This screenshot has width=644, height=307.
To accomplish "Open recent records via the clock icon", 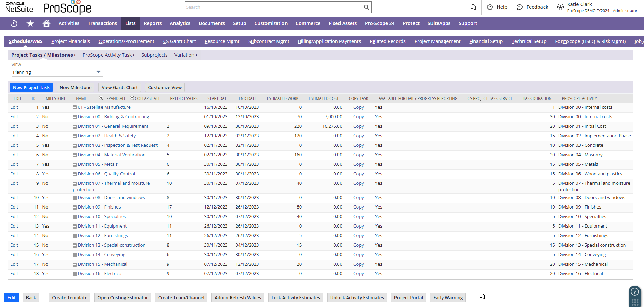I will point(14,23).
